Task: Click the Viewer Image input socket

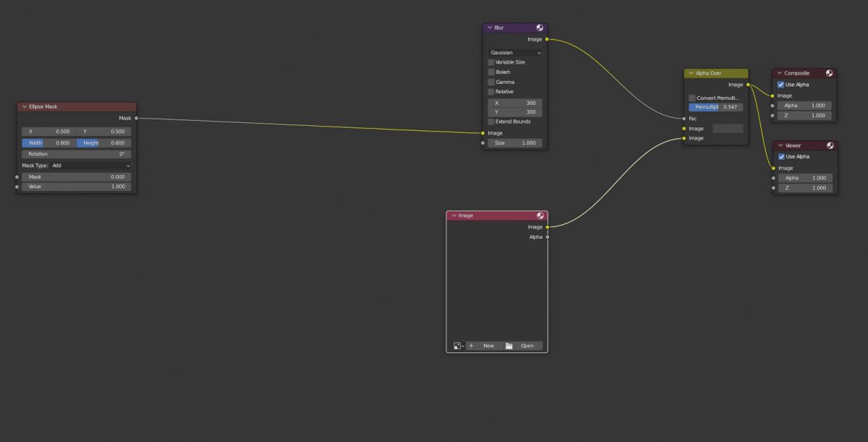Action: click(773, 168)
